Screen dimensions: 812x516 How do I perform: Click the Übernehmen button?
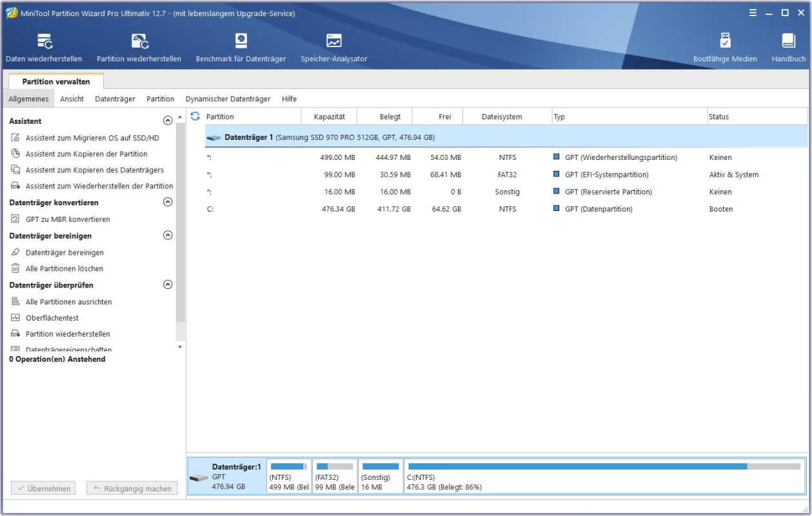43,488
